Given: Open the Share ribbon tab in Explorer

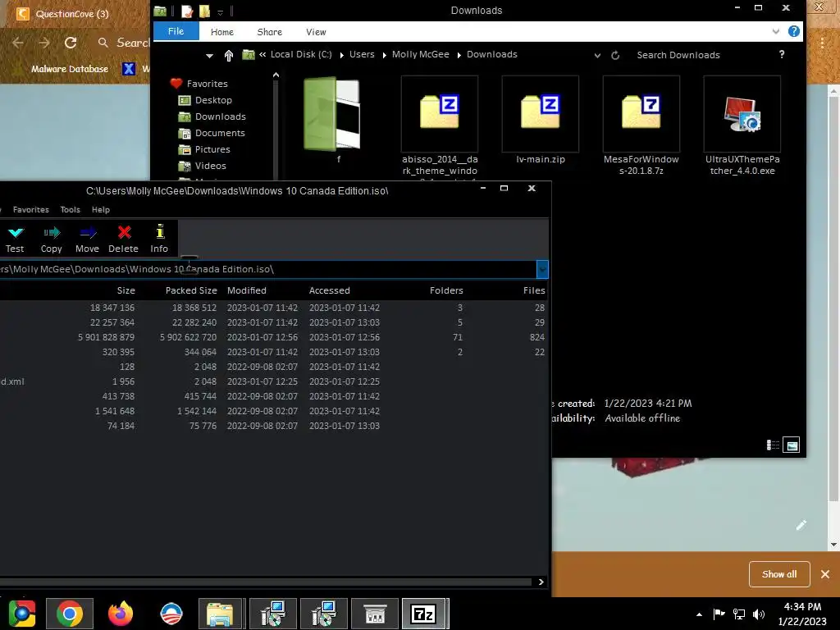Looking at the screenshot, I should pos(269,32).
